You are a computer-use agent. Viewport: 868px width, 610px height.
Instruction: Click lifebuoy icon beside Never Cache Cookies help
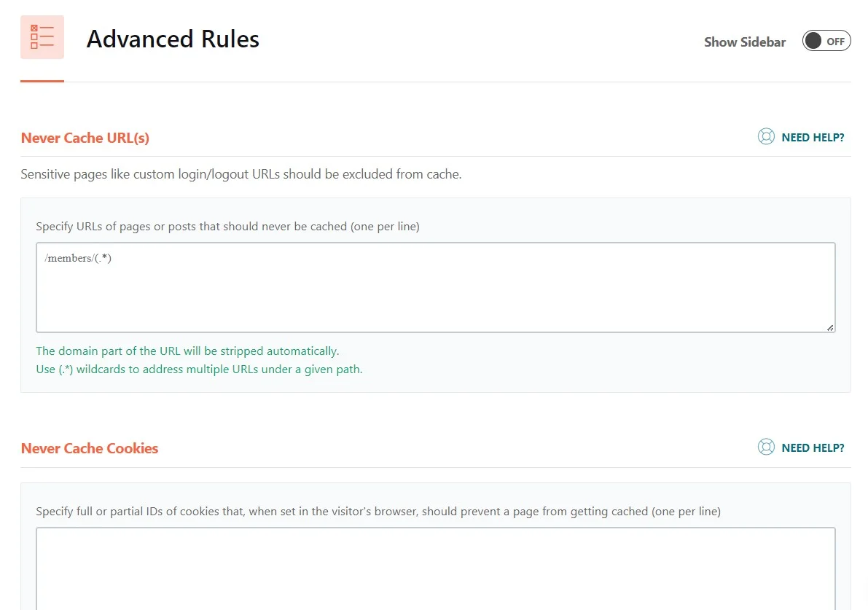(x=766, y=447)
